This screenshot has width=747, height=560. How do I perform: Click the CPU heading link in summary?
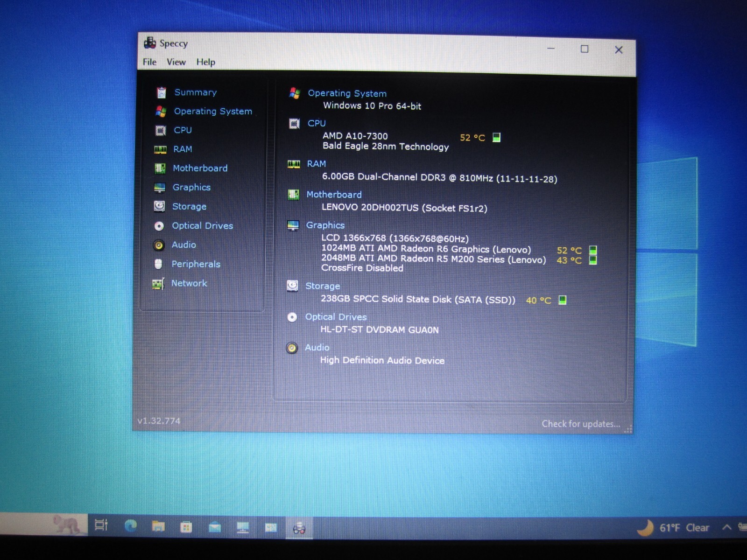tap(317, 123)
